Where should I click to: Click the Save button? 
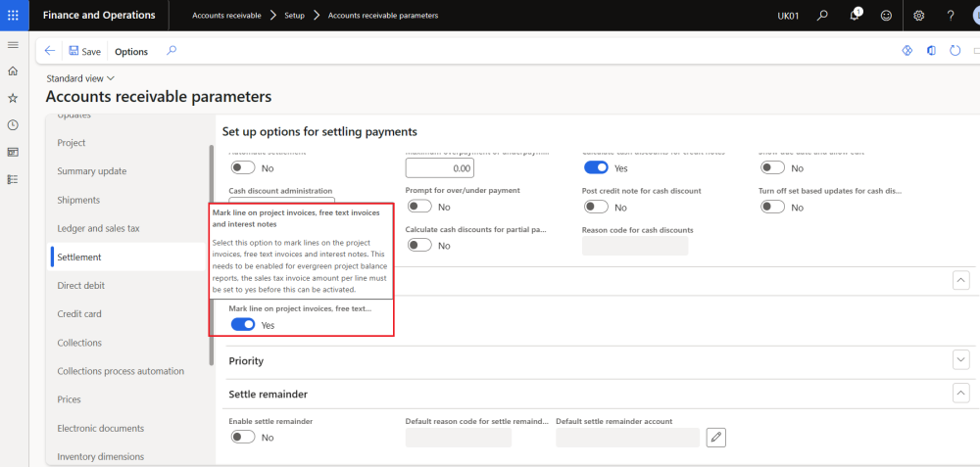[84, 52]
